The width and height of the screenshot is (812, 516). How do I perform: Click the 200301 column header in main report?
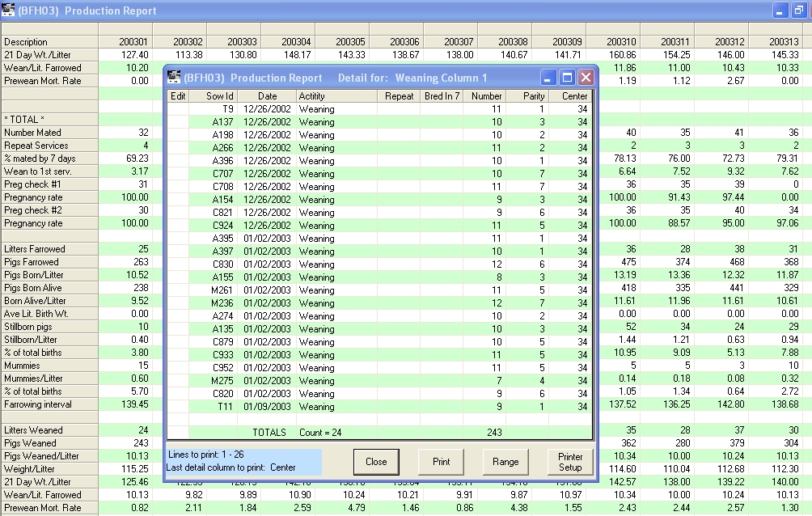[x=125, y=41]
